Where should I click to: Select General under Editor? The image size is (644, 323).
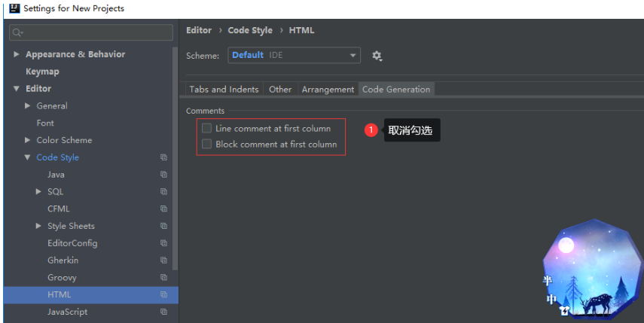pos(52,106)
